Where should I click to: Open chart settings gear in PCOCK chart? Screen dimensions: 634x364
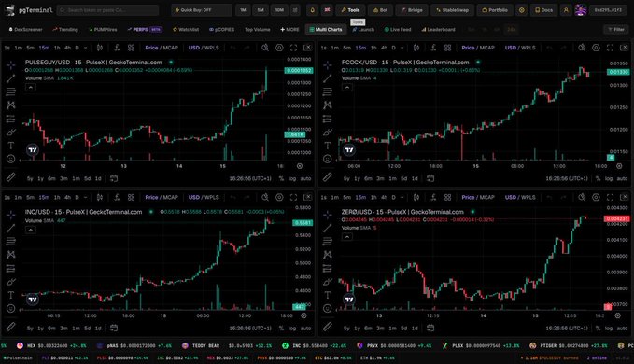(596, 48)
